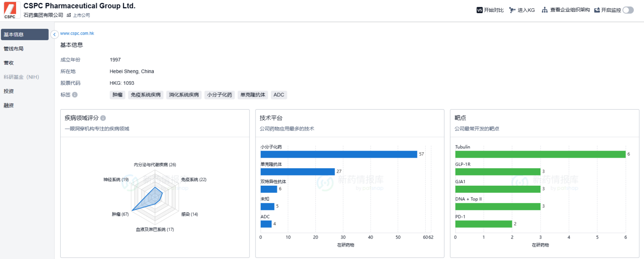Viewport: 644px width, 259px height.
Task: Select 营收 in the sidebar
Action: (x=9, y=63)
